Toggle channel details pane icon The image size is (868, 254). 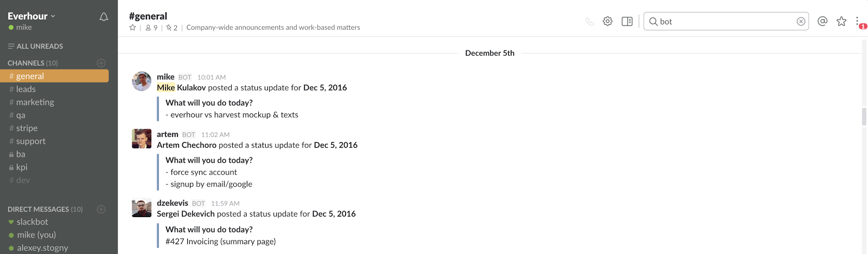[627, 21]
